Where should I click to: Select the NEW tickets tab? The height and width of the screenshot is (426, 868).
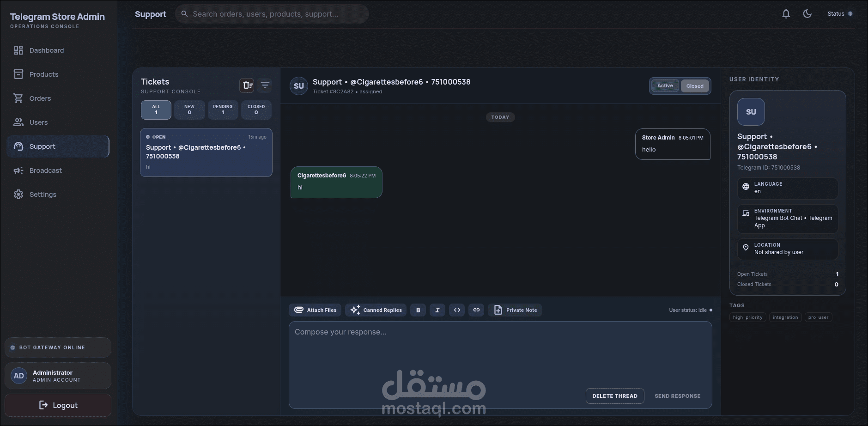[x=189, y=110]
